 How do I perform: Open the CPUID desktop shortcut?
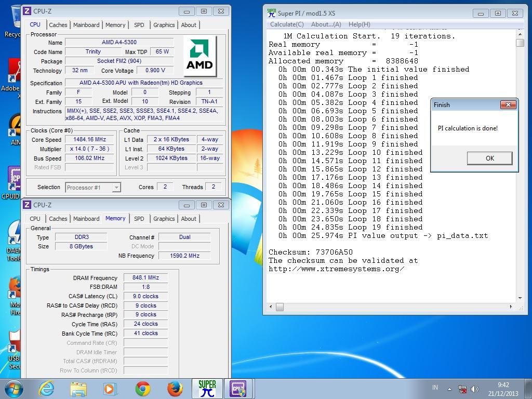(12, 182)
